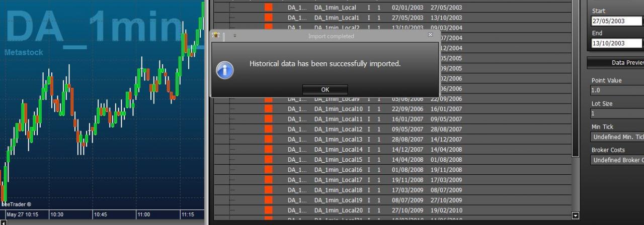Close the Import completed dialog
The height and width of the screenshot is (225, 644).
pos(430,35)
